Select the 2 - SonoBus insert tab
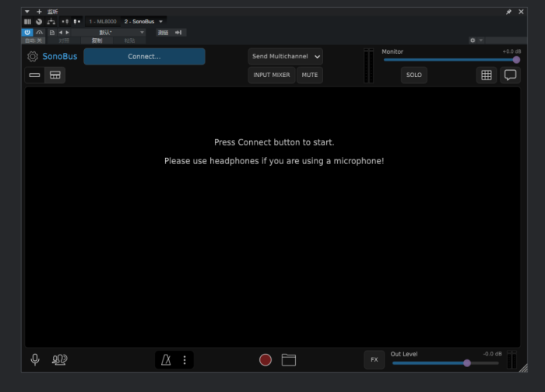Screen dimensions: 545x392 point(139,22)
